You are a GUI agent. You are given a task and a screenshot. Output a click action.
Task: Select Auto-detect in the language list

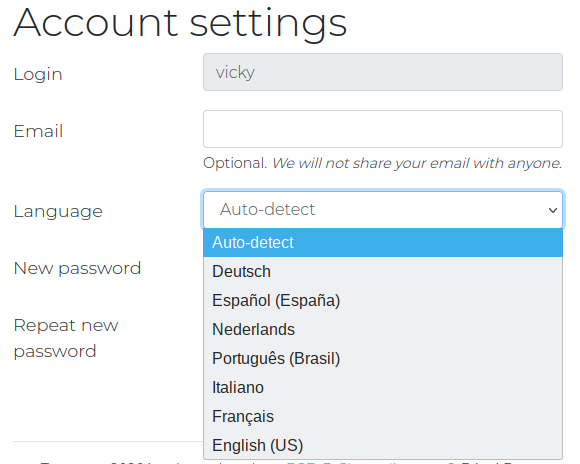point(383,243)
